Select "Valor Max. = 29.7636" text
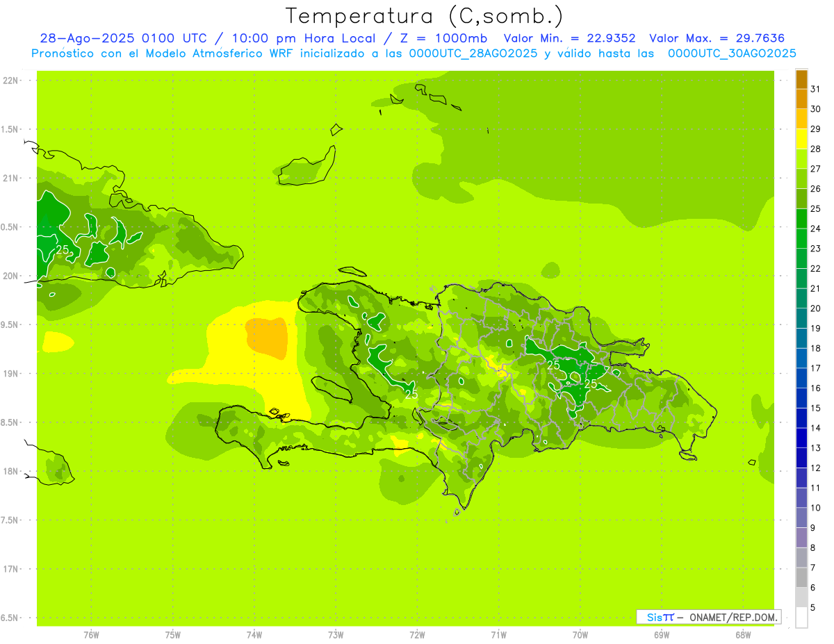Viewport: 834px width, 644px height. coord(717,38)
